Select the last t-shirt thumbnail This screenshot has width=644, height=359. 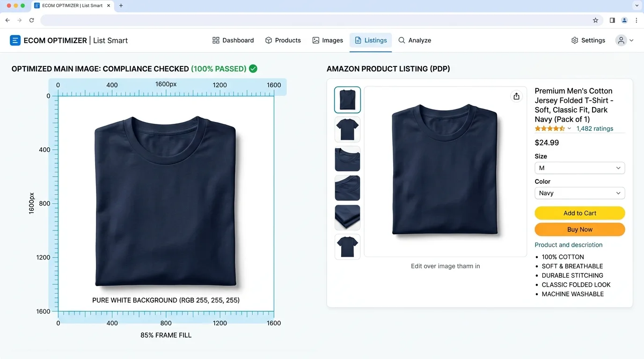tap(347, 247)
